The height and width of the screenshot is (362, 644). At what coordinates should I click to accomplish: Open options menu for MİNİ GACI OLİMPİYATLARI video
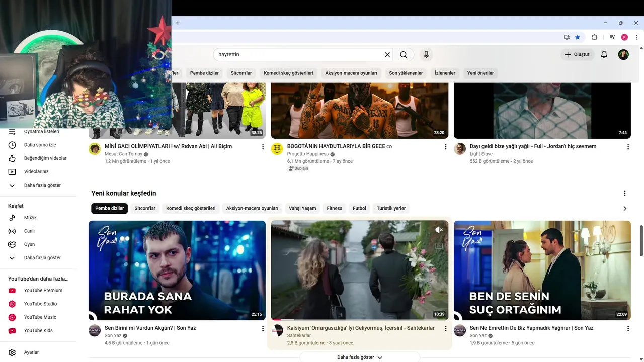point(263,147)
